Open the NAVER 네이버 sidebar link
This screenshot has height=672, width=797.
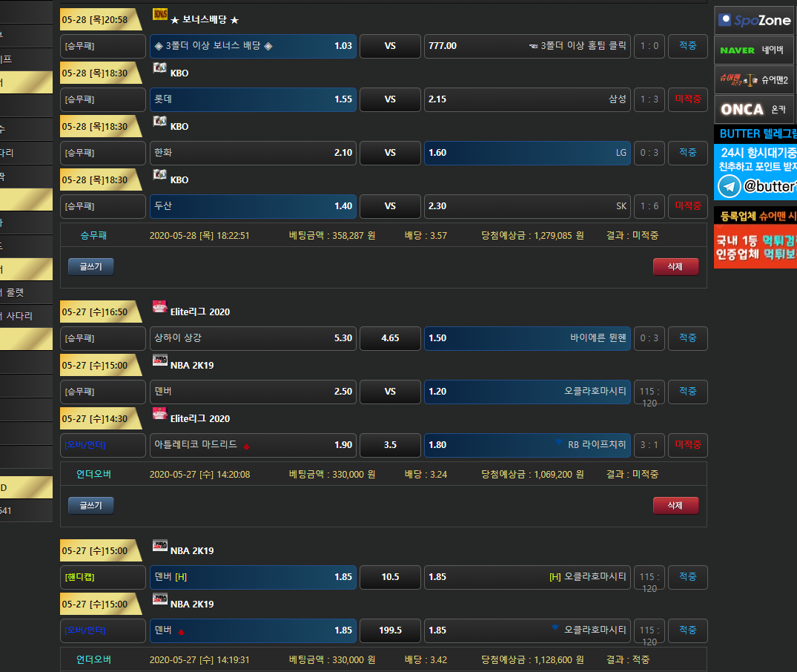755,50
